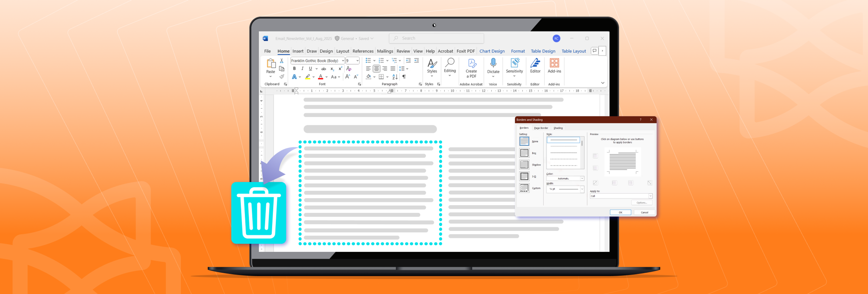
Task: Apply the red font color swatch
Action: point(321,77)
